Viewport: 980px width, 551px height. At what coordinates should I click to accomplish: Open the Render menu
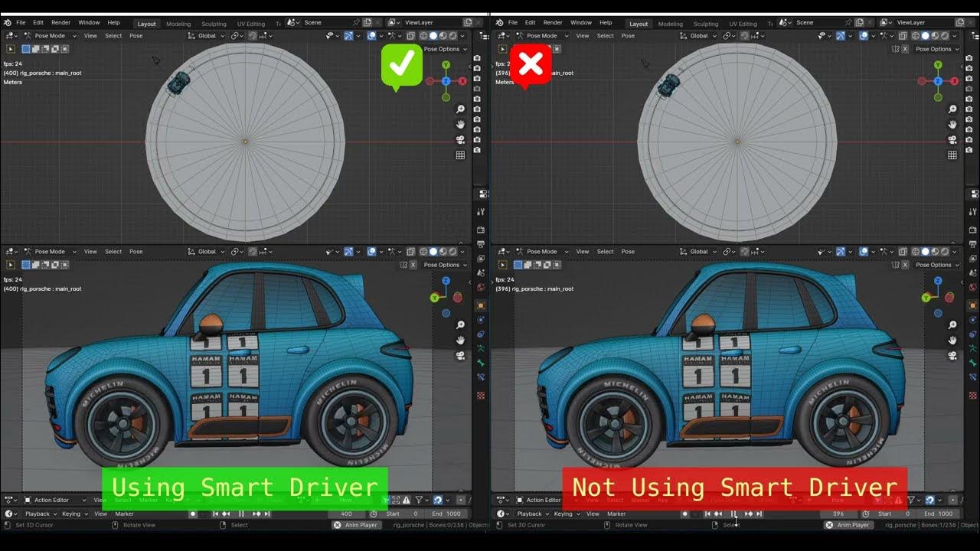pos(60,22)
